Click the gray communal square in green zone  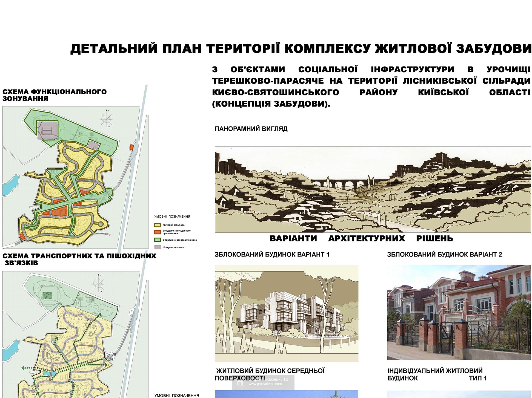(48, 130)
